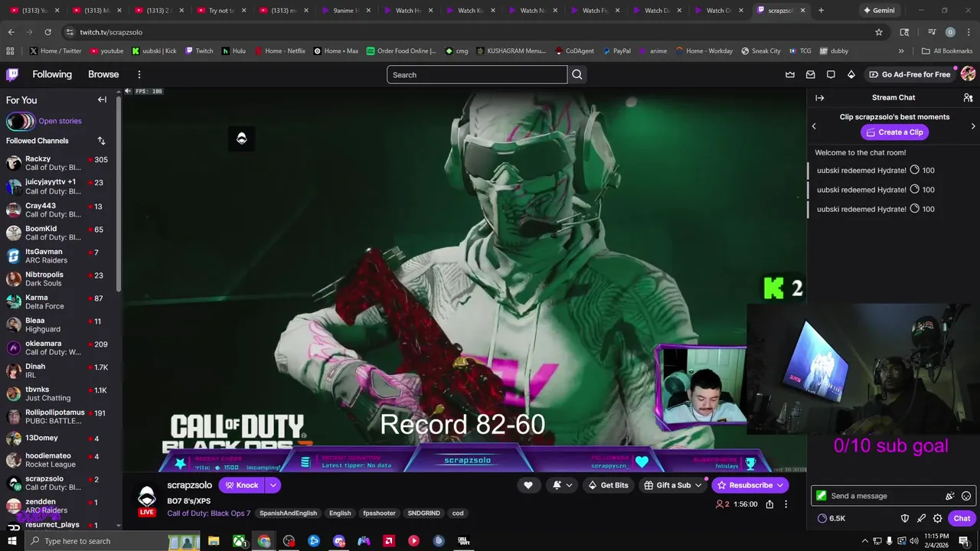Viewport: 980px width, 551px height.
Task: Click the Get Bits button
Action: click(x=608, y=485)
